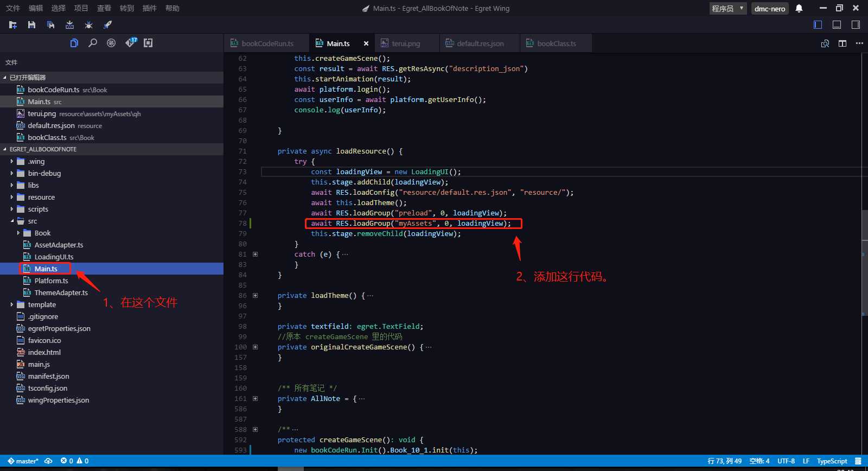Open Git source control with 17 badge
The height and width of the screenshot is (471, 868).
point(131,42)
